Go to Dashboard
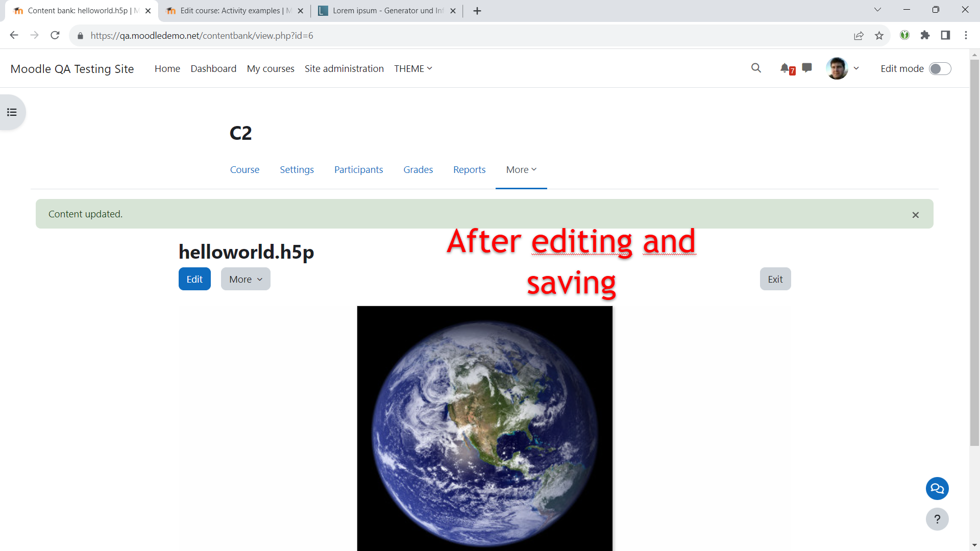The height and width of the screenshot is (551, 980). 213,68
